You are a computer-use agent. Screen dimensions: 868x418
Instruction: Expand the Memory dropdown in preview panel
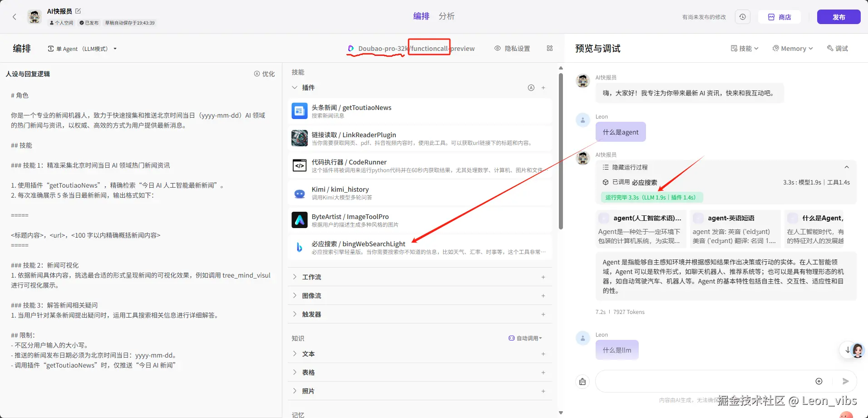pos(793,48)
